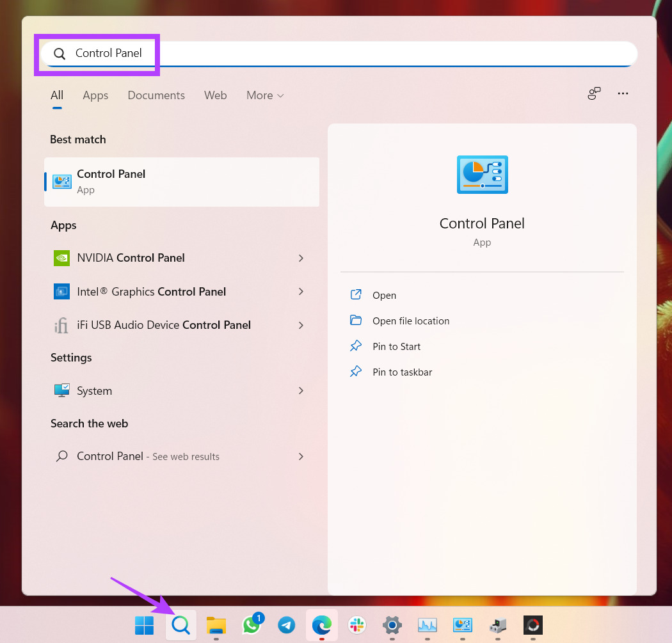Launch Telegram from the taskbar

coord(286,625)
